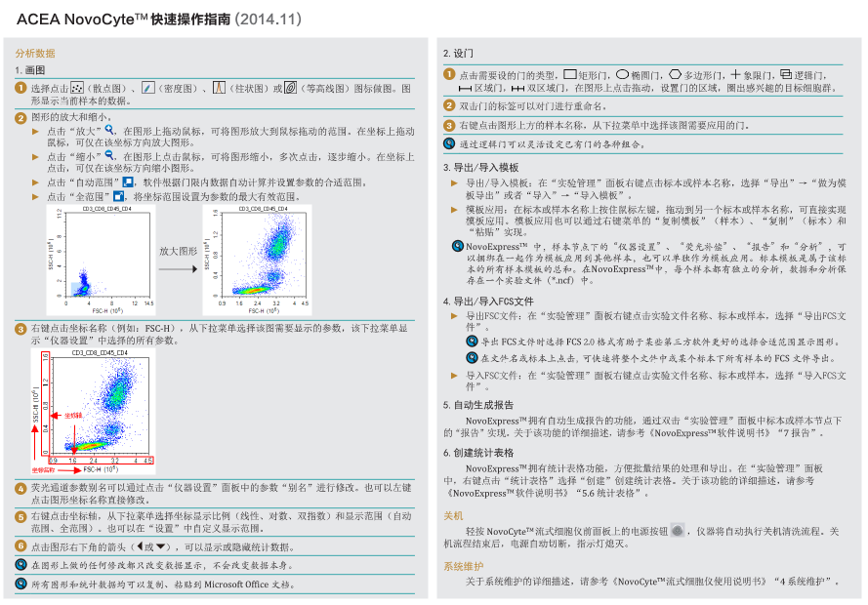Select the density plot (密度图) icon
868x605 pixels.
pyautogui.click(x=147, y=88)
